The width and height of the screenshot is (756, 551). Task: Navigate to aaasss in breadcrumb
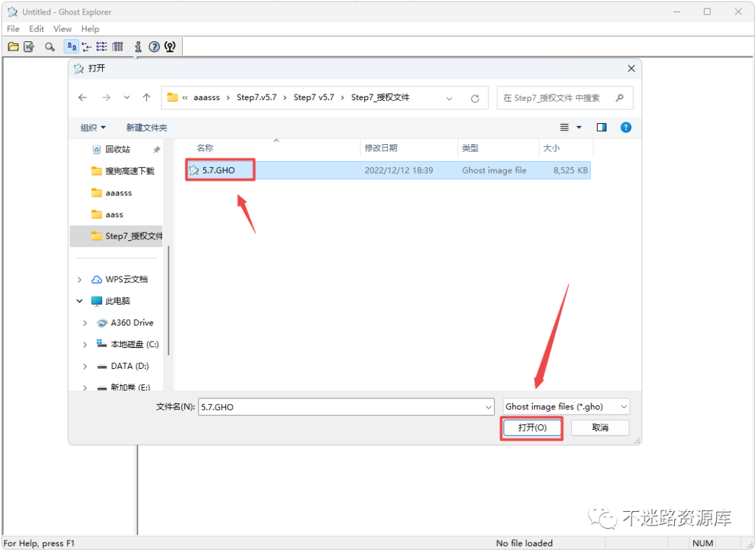(x=206, y=97)
